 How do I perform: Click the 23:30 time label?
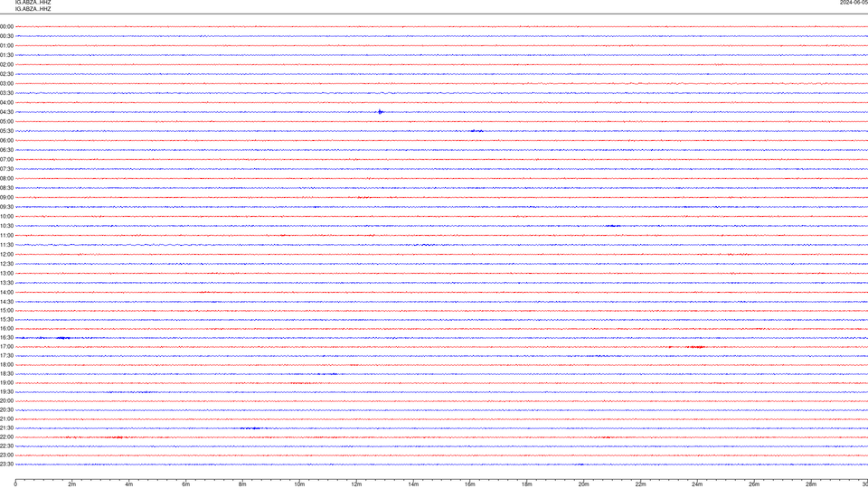tap(6, 465)
